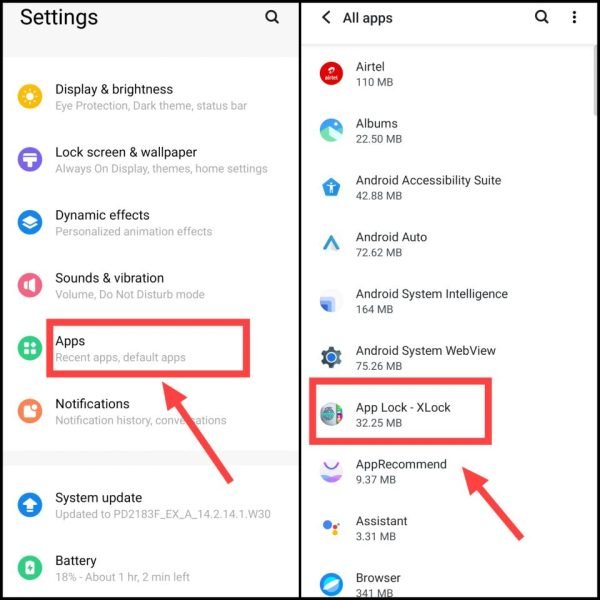The image size is (600, 600).
Task: Tap the Google Assistant colored dots icon
Action: [x=331, y=527]
